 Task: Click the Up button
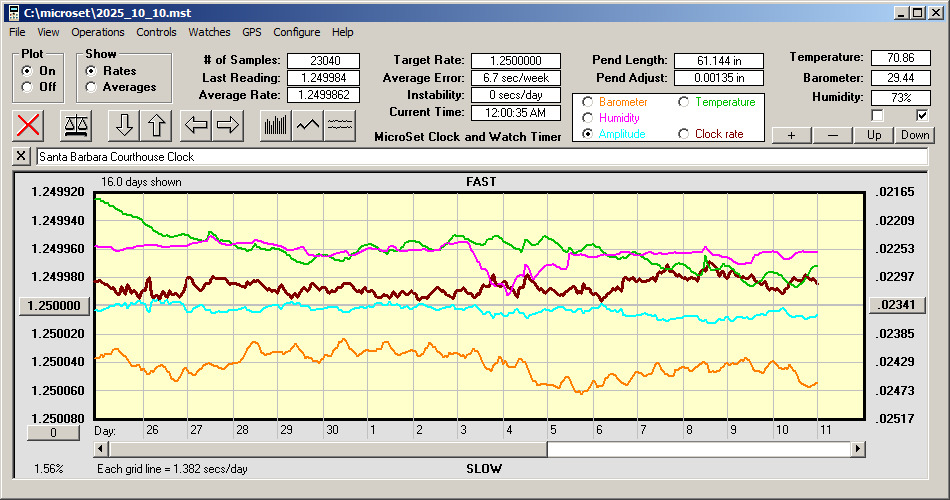click(874, 135)
